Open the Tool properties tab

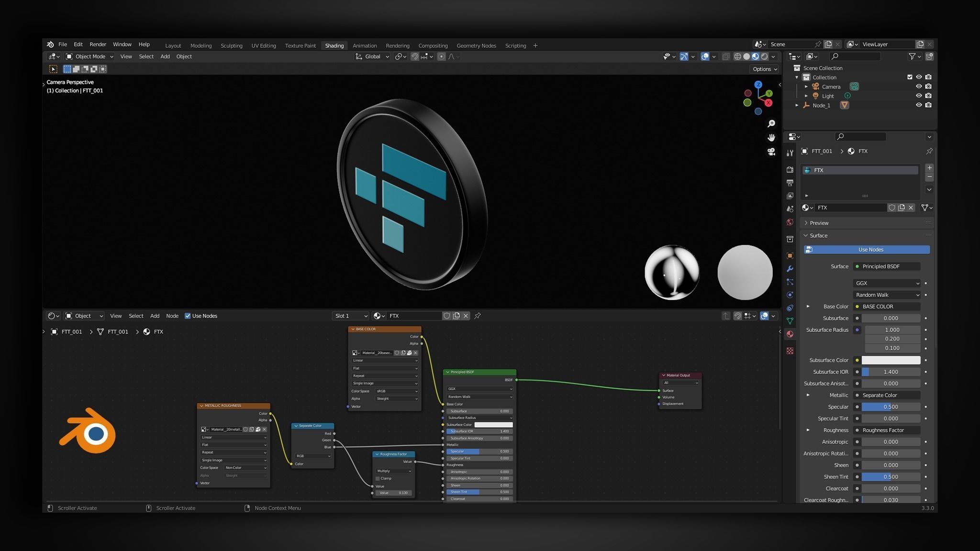coord(790,153)
